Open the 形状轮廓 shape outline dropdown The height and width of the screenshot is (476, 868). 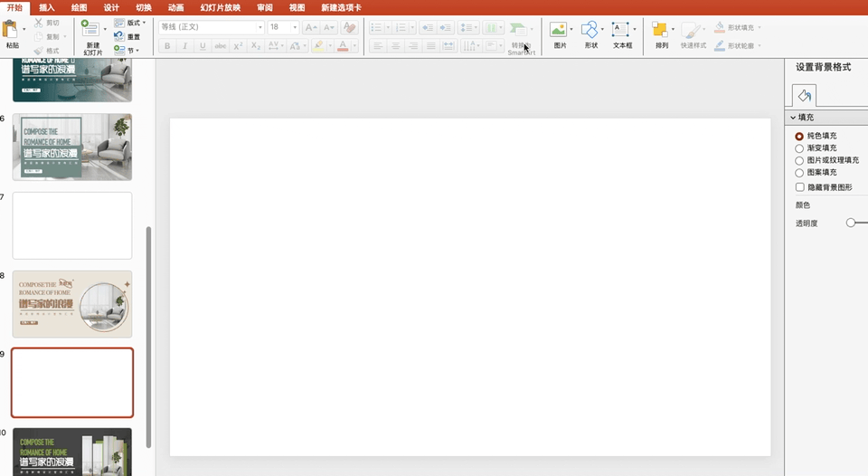point(759,45)
